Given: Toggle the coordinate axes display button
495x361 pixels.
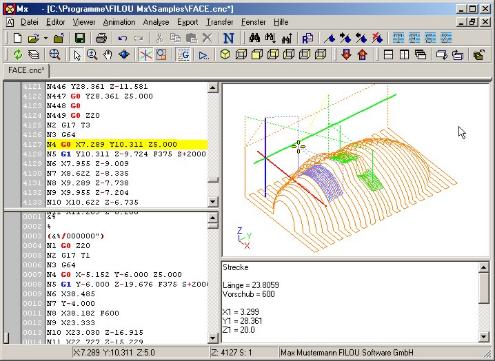Looking at the screenshot, I should pos(146,54).
